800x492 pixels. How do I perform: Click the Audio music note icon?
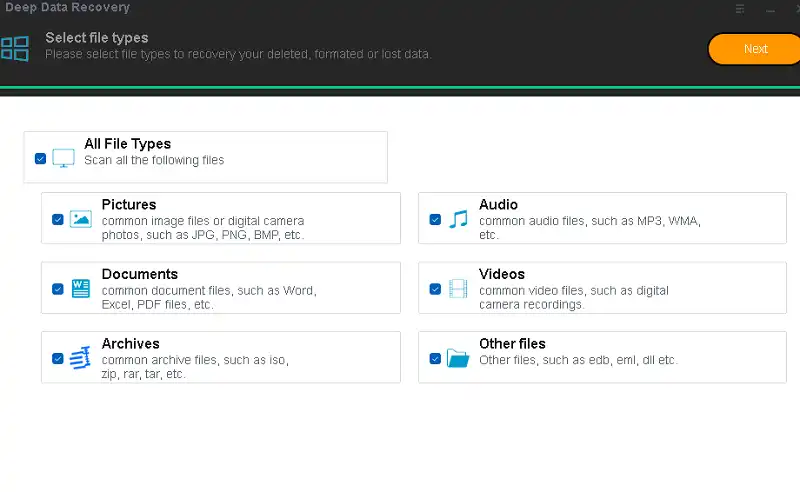458,219
